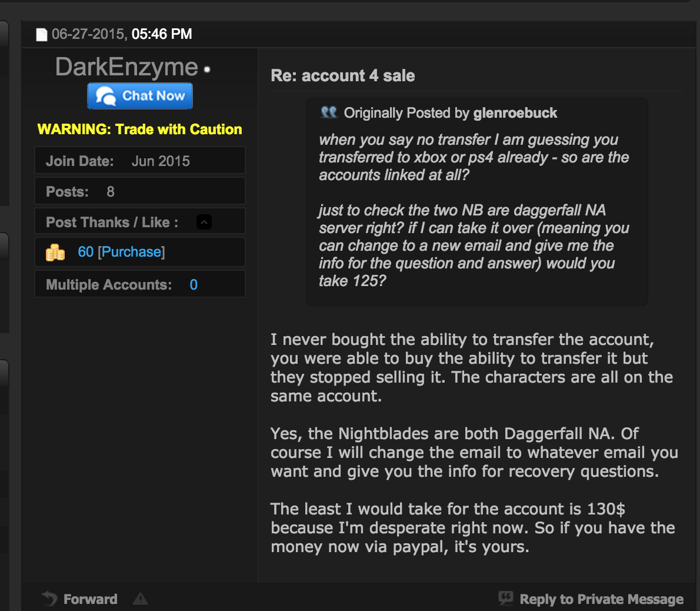Click the Join Date Jun 2015 row
The width and height of the screenshot is (700, 611).
pyautogui.click(x=140, y=160)
